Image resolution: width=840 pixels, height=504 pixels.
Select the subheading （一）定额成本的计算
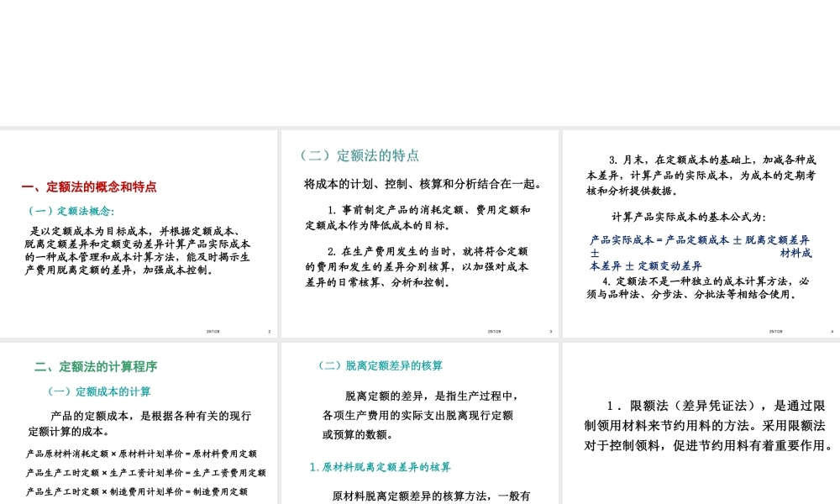100,391
